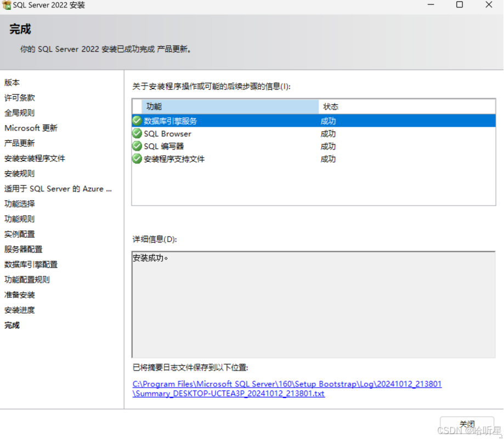Click the 关于安装程序操作或可能的后续步骤的信息 label
The image size is (504, 439).
point(212,86)
